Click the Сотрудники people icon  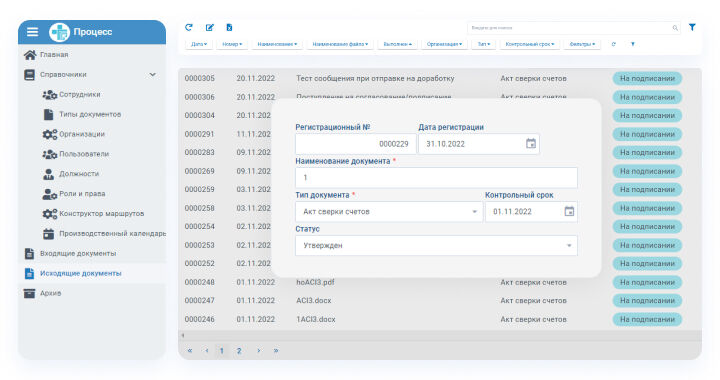[x=50, y=95]
